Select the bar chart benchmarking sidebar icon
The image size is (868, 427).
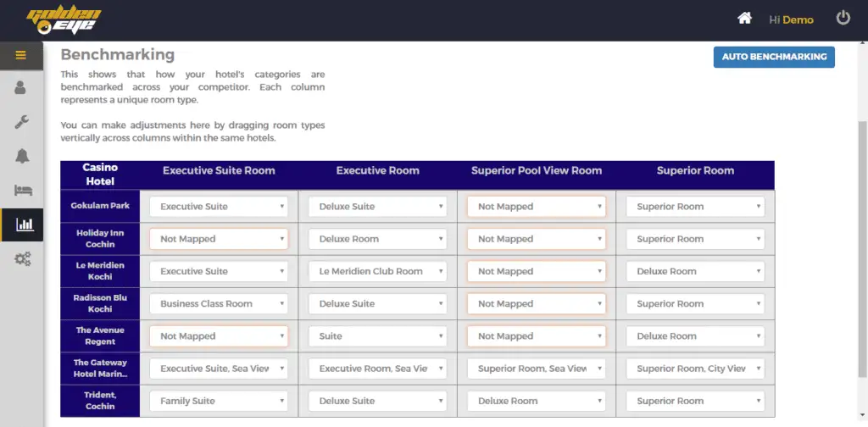(23, 225)
